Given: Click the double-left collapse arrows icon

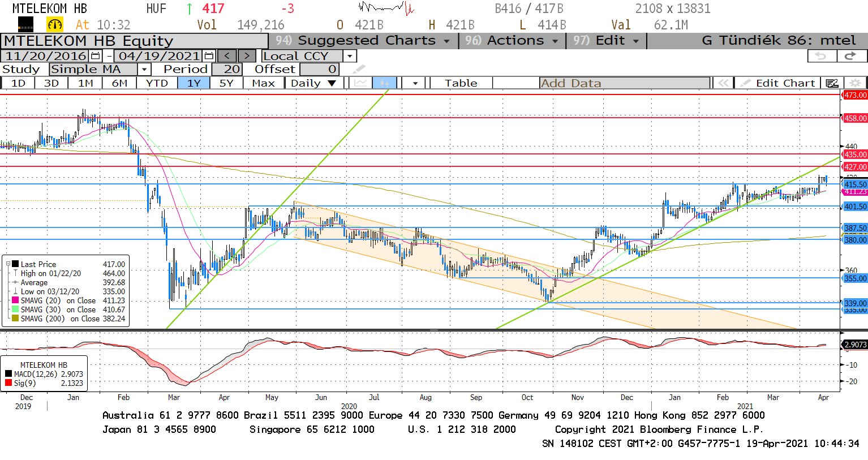Looking at the screenshot, I should point(723,83).
